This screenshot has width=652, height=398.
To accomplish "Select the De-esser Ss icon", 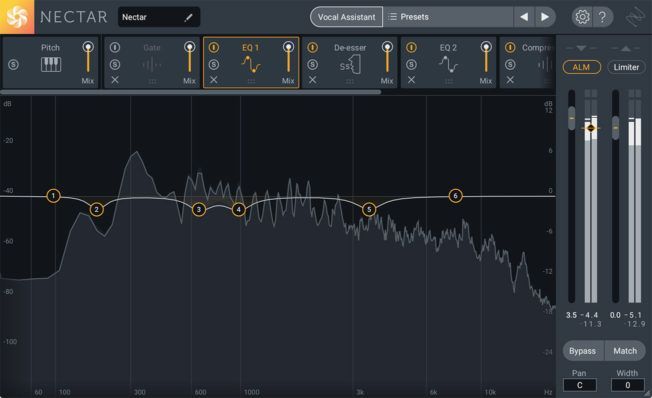I will pos(350,65).
